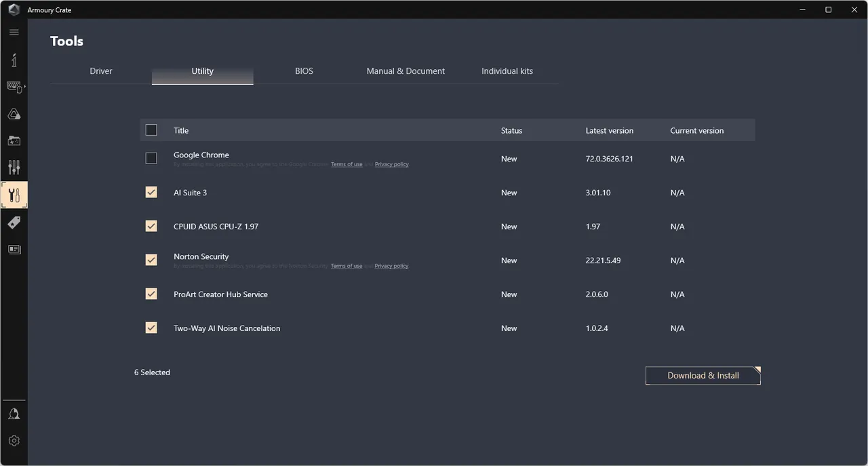
Task: Click the Two-Way AI Noise Cancelation title
Action: 227,328
